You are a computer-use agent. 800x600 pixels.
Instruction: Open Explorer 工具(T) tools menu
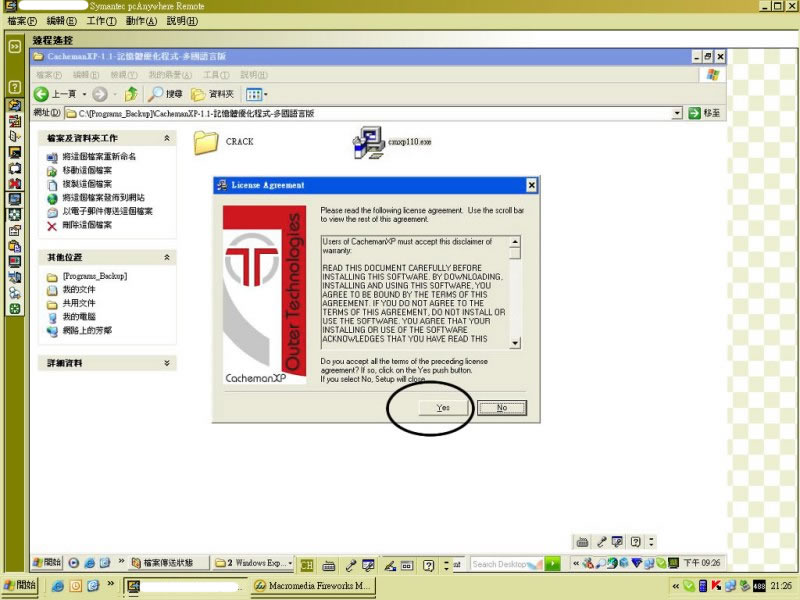(x=216, y=75)
